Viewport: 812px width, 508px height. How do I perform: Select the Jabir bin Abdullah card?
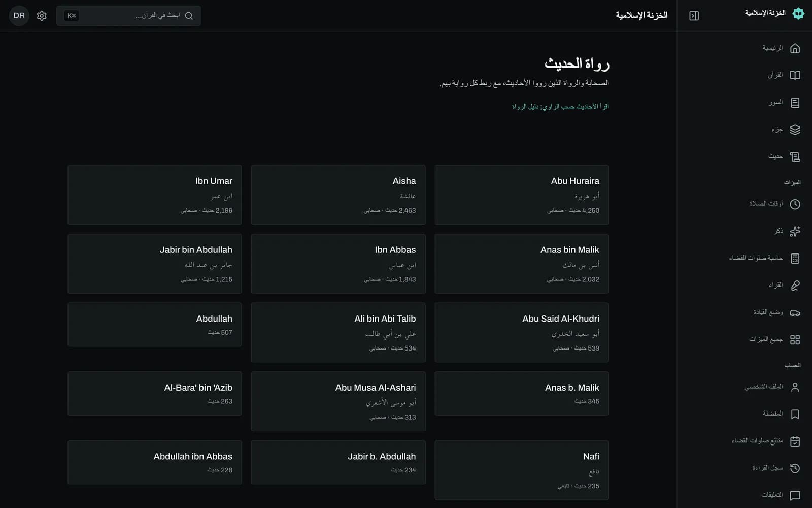[x=155, y=264]
